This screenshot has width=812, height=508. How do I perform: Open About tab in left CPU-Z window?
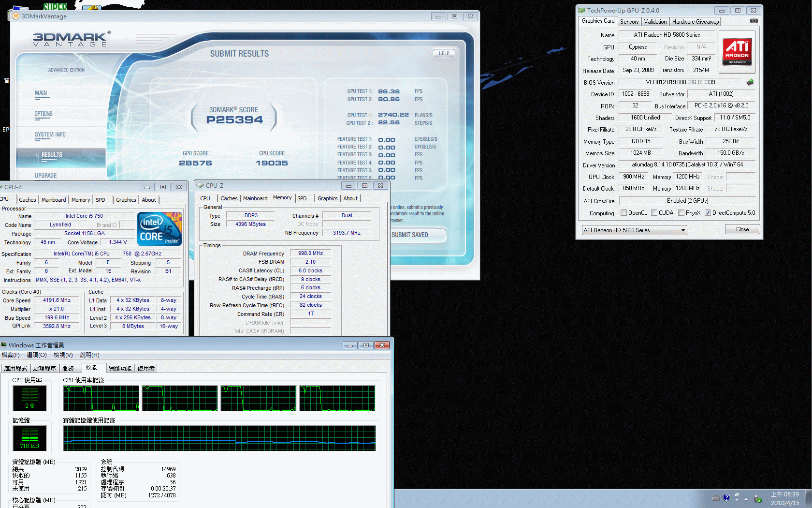click(149, 200)
